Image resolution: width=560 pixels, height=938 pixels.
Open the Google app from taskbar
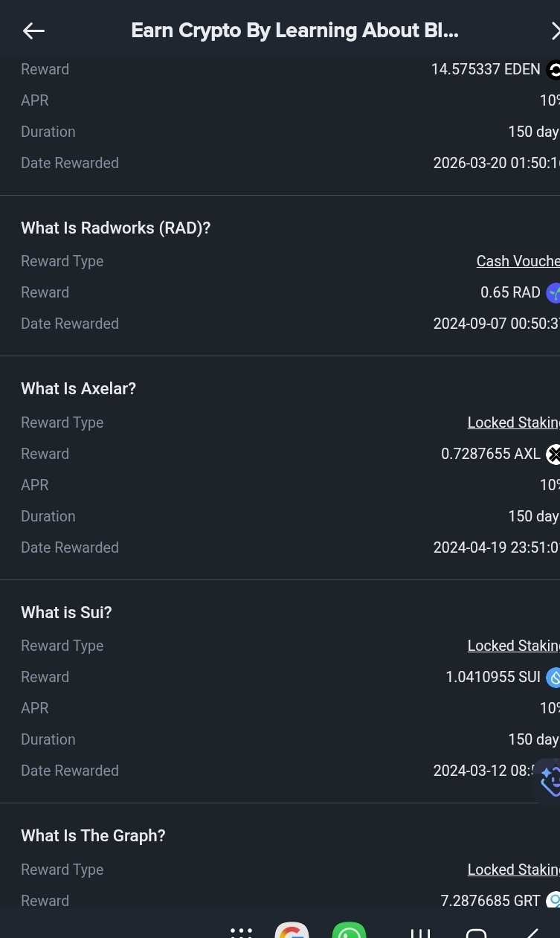point(292,930)
